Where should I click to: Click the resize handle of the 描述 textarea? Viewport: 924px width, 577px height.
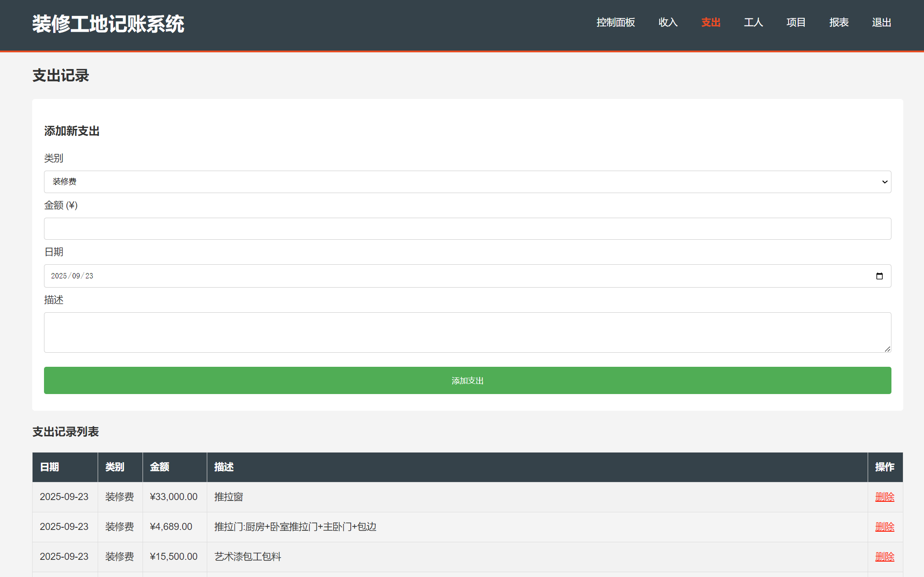(x=887, y=349)
